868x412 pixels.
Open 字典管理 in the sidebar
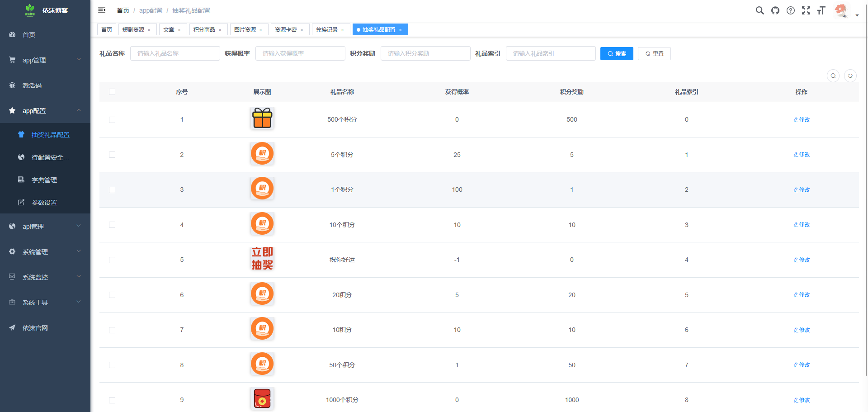point(44,180)
